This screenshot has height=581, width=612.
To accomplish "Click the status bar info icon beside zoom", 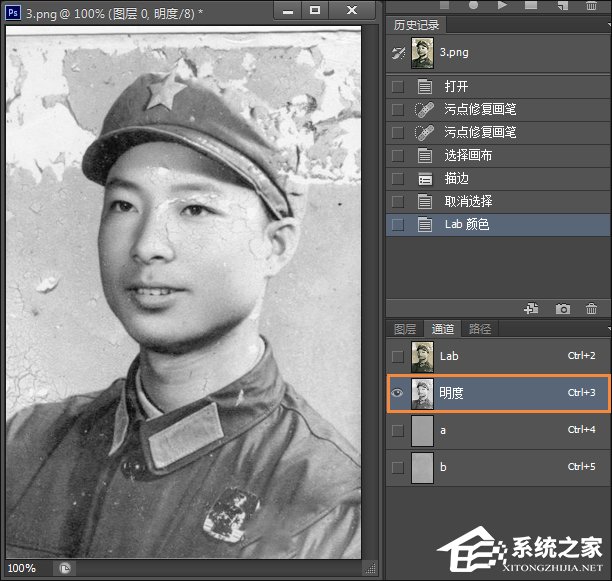I will (x=65, y=568).
